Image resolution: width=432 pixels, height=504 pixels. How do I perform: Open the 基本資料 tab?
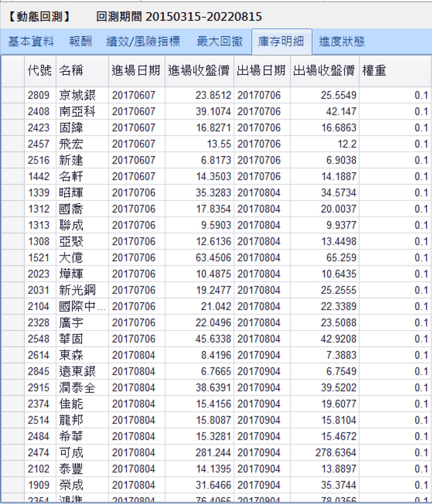31,42
